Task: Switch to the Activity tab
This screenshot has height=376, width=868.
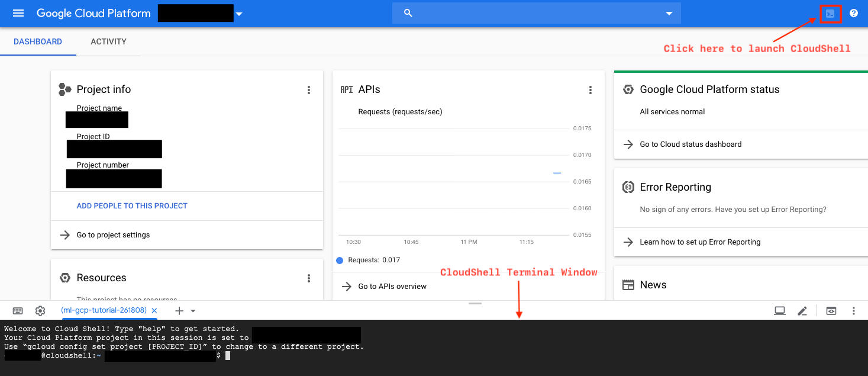Action: click(108, 42)
